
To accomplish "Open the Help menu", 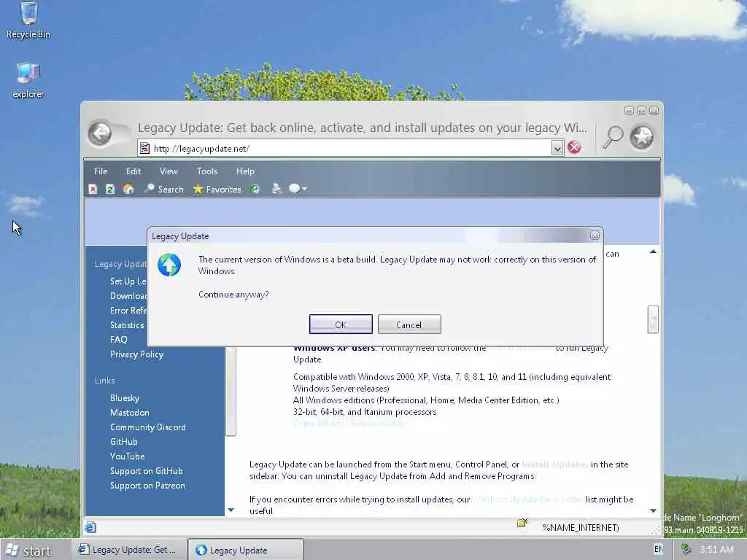I will (x=245, y=171).
